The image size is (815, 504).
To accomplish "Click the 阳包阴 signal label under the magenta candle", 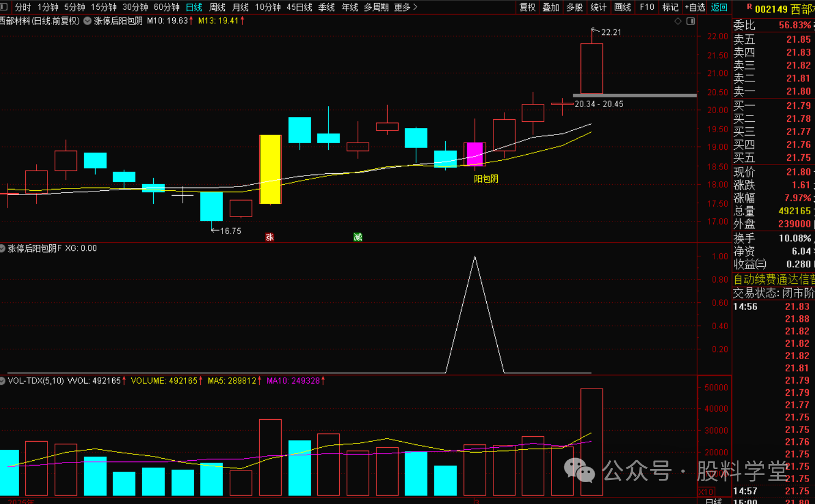I will 486,179.
